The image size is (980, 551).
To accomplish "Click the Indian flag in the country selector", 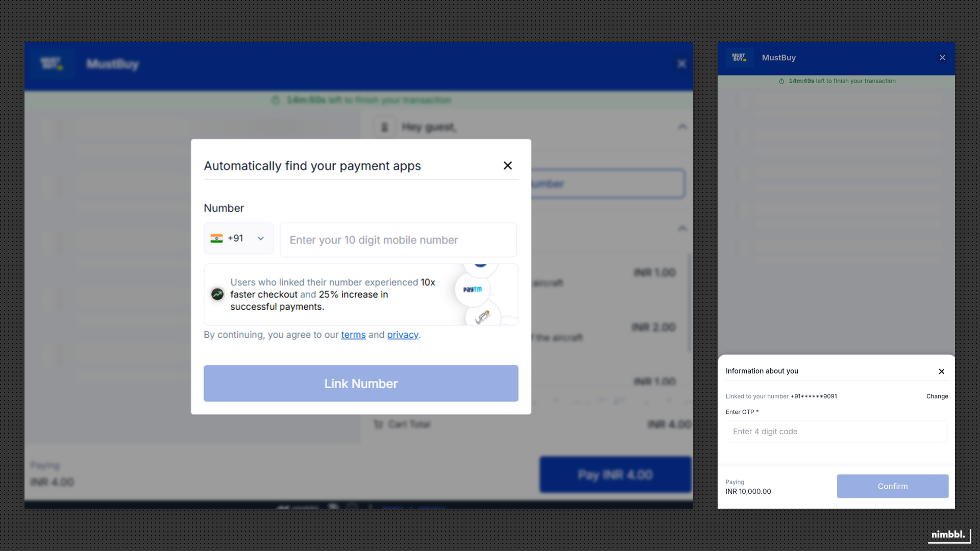I will [216, 238].
